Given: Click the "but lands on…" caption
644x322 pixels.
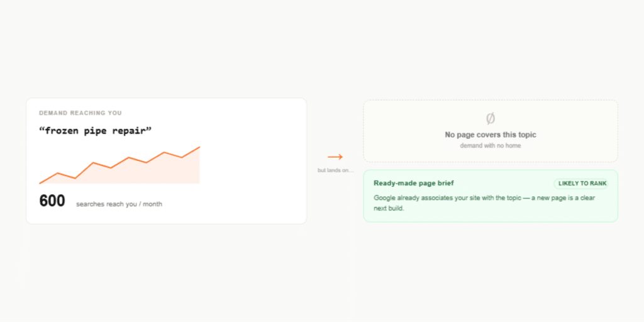Looking at the screenshot, I should pyautogui.click(x=336, y=170).
